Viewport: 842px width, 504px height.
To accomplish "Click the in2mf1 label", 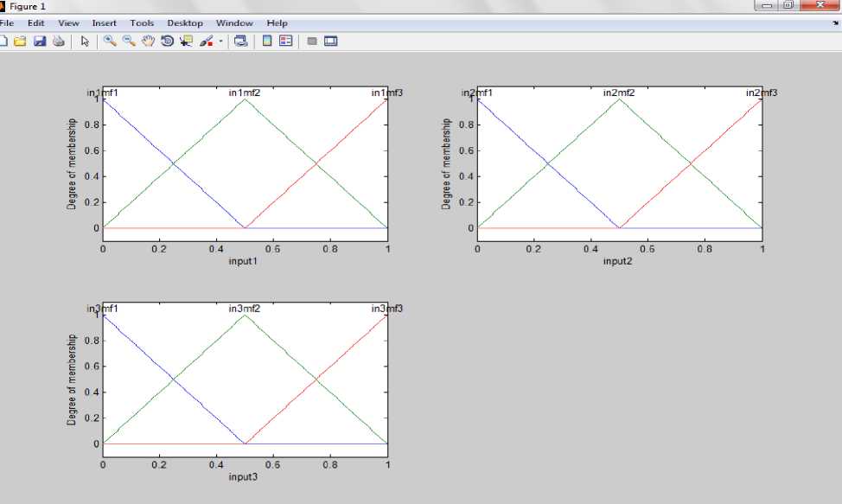I will coord(477,93).
